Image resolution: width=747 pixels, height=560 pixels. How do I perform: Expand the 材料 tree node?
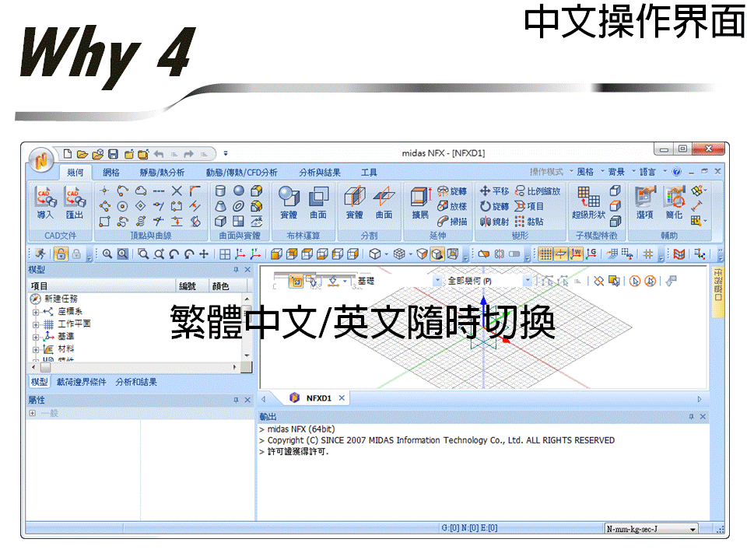pyautogui.click(x=35, y=349)
